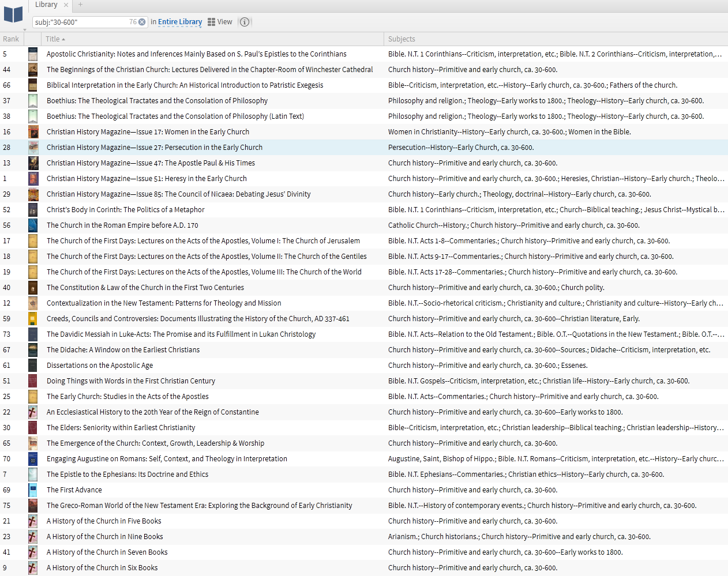Open The Epistle to the Ephesians title
The image size is (728, 576).
tap(127, 475)
